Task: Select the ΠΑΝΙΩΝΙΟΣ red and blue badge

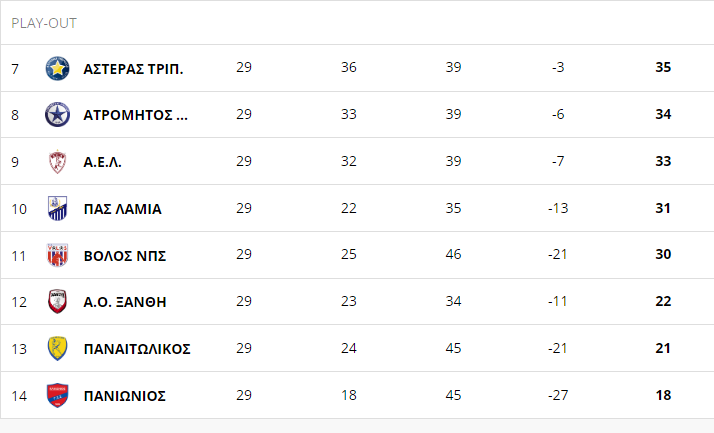Action: click(57, 395)
